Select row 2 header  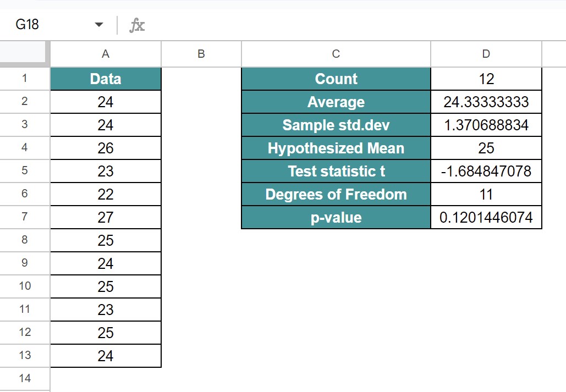point(25,101)
